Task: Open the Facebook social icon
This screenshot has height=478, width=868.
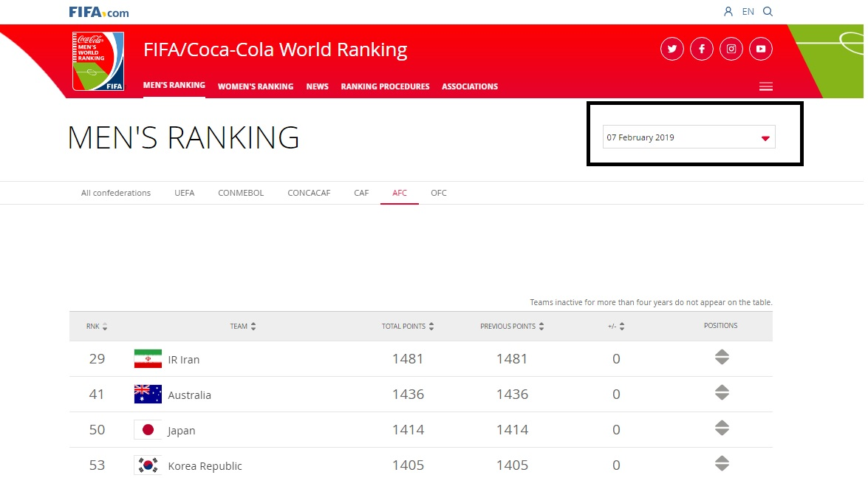Action: pos(701,49)
